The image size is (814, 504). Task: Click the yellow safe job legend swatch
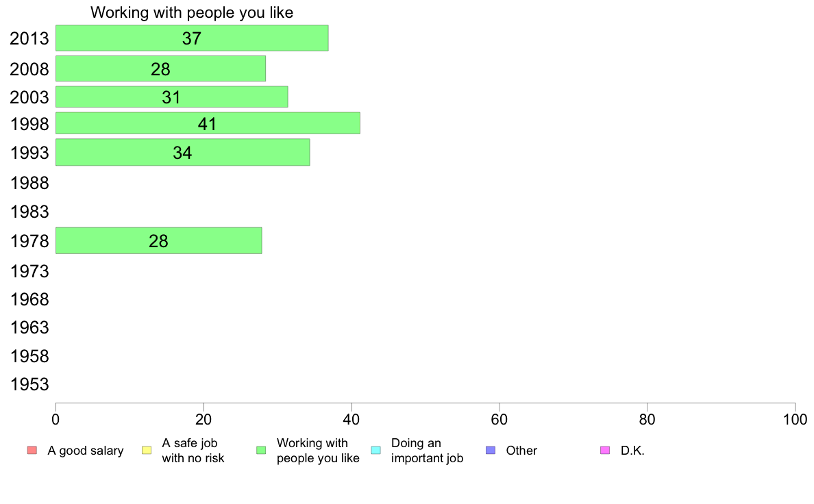(147, 450)
